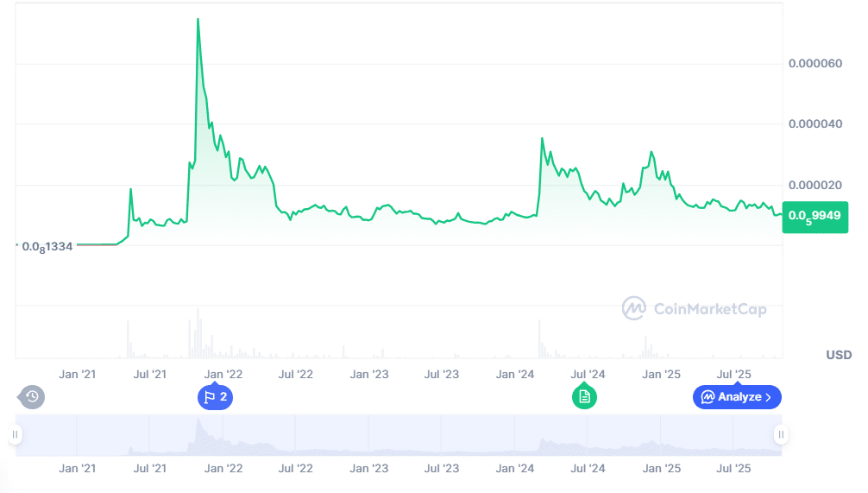This screenshot has height=493, width=868.
Task: Grab the right range handle of the navigator
Action: (x=780, y=434)
